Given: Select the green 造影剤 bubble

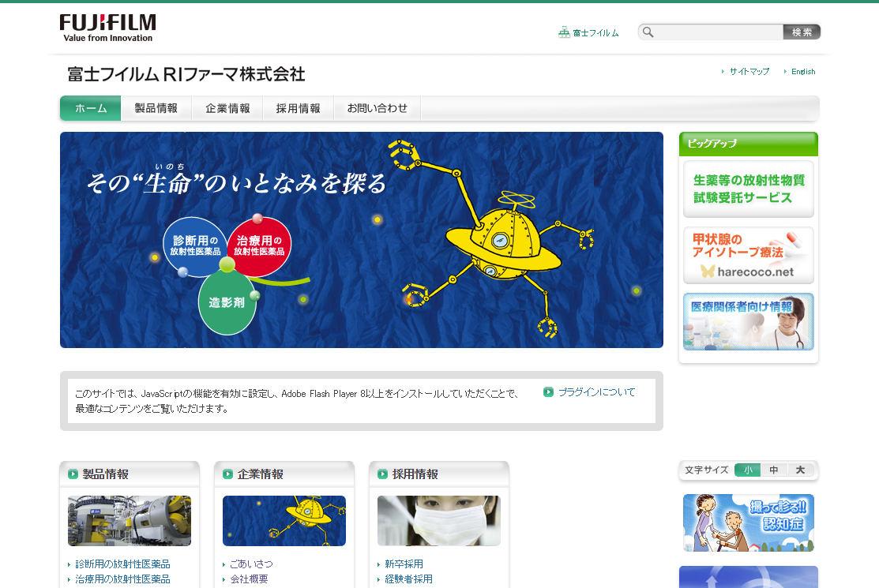Looking at the screenshot, I should click(x=227, y=303).
